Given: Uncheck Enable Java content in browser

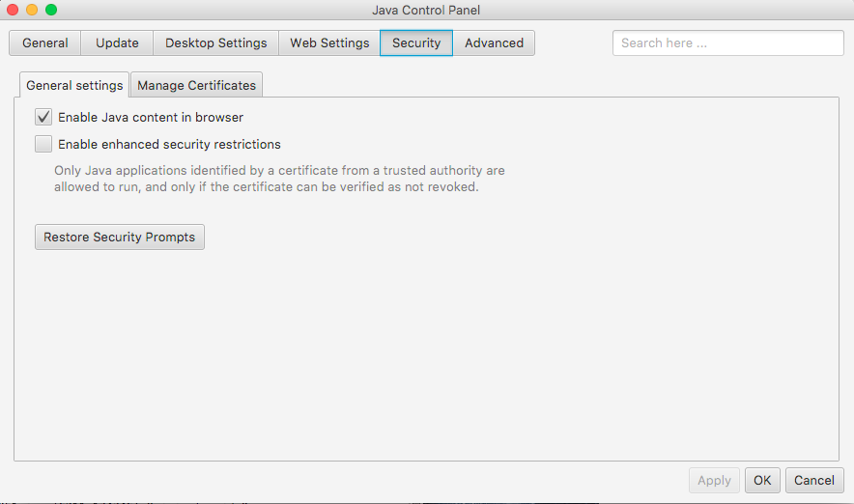Looking at the screenshot, I should (43, 118).
